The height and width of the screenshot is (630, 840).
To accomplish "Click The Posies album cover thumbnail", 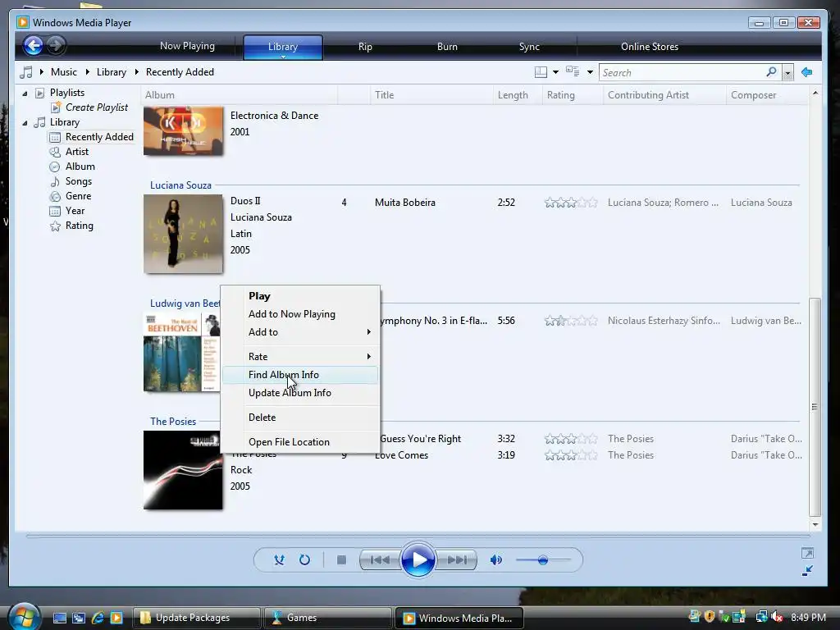I will (183, 470).
